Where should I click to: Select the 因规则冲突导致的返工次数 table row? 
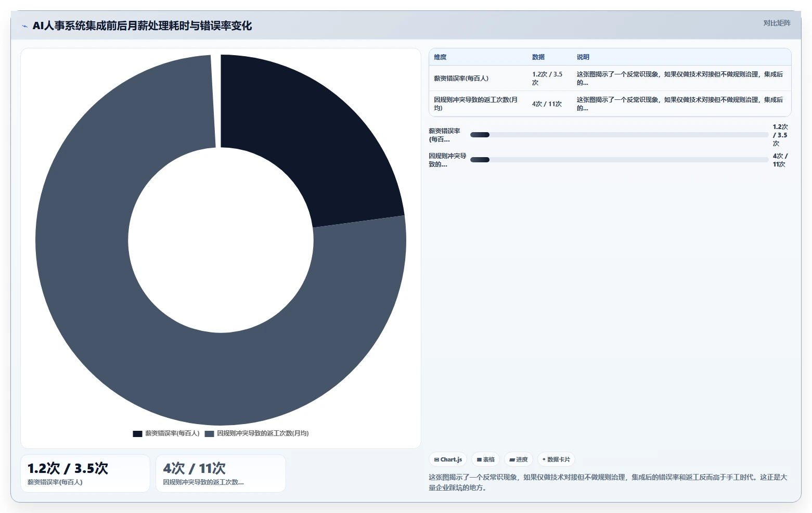coord(610,104)
